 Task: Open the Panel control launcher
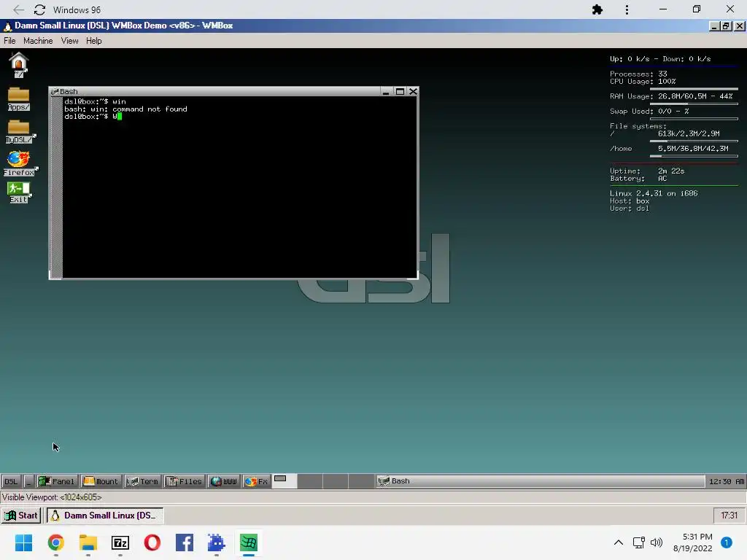tap(56, 481)
